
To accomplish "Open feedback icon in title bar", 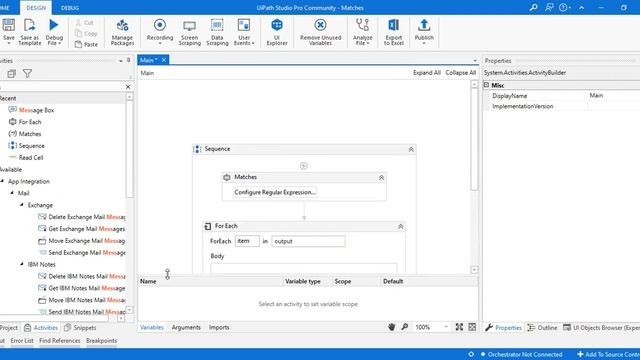I will coord(549,7).
